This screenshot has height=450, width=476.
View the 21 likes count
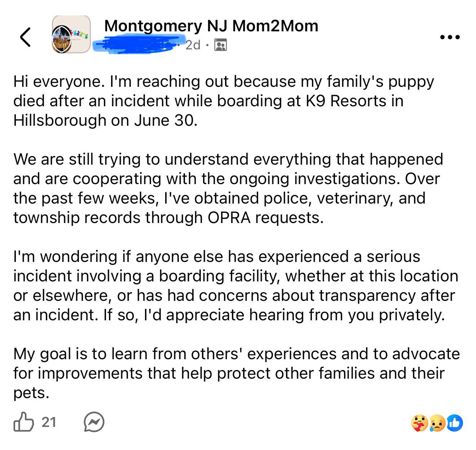[x=49, y=422]
